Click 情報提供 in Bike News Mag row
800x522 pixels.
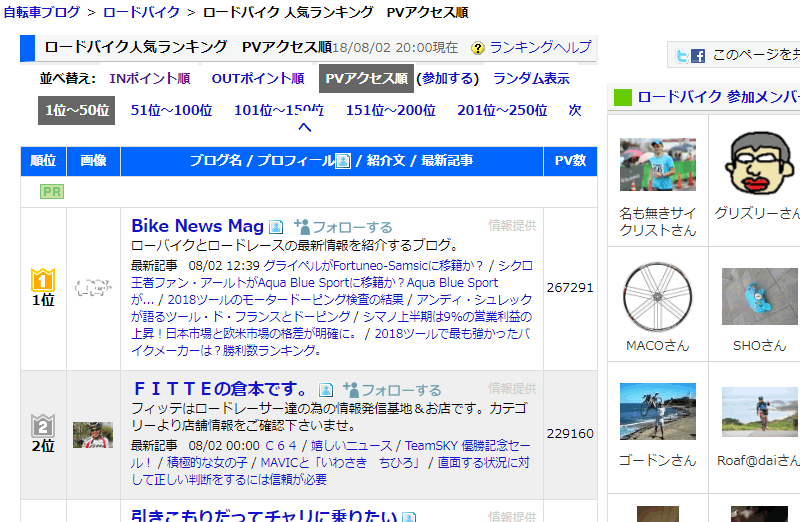coord(512,226)
